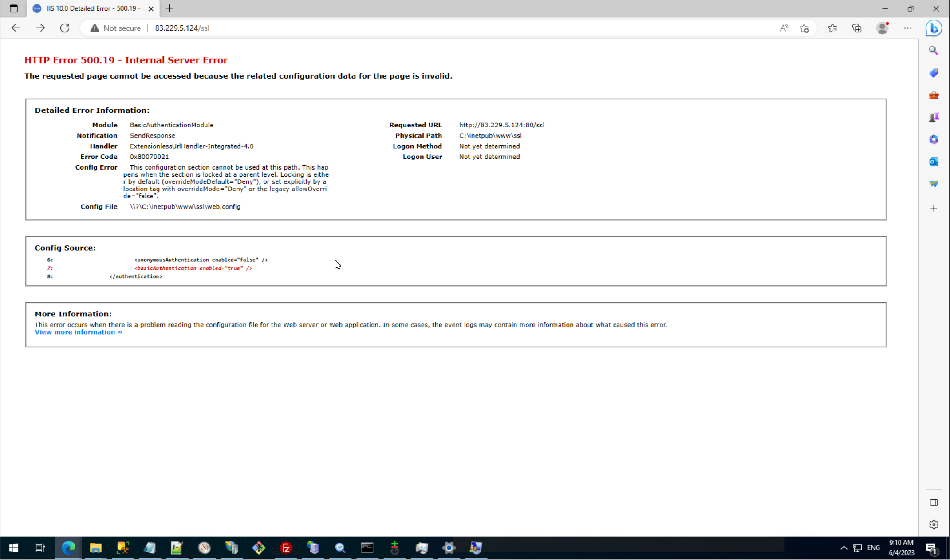Add this page to favorites star icon
Image resolution: width=950 pixels, height=560 pixels.
click(x=804, y=28)
